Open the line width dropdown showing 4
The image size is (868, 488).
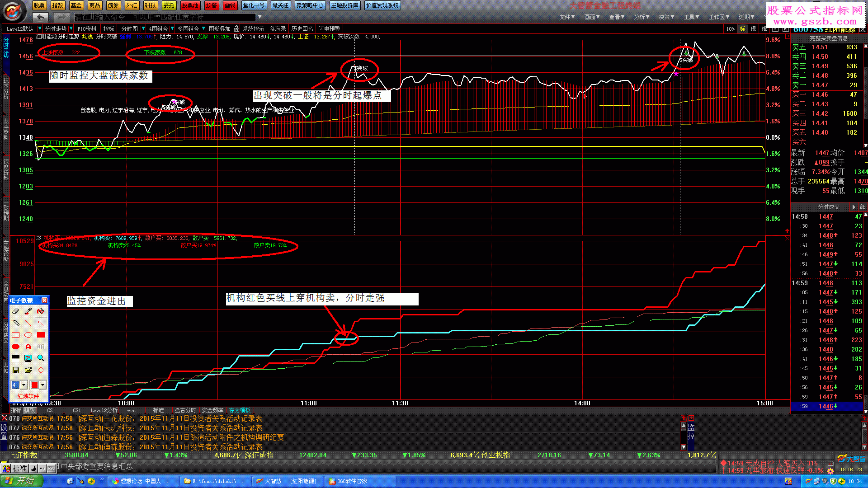coord(24,385)
